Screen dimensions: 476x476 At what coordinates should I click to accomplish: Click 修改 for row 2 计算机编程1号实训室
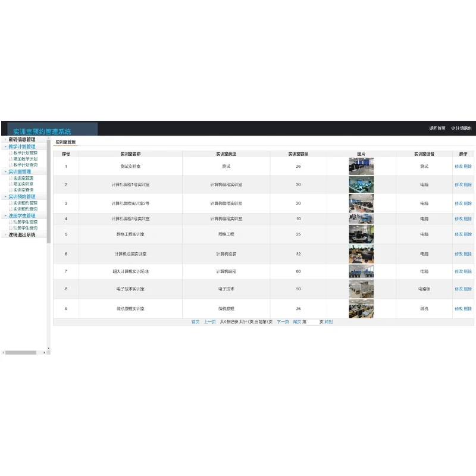point(458,184)
